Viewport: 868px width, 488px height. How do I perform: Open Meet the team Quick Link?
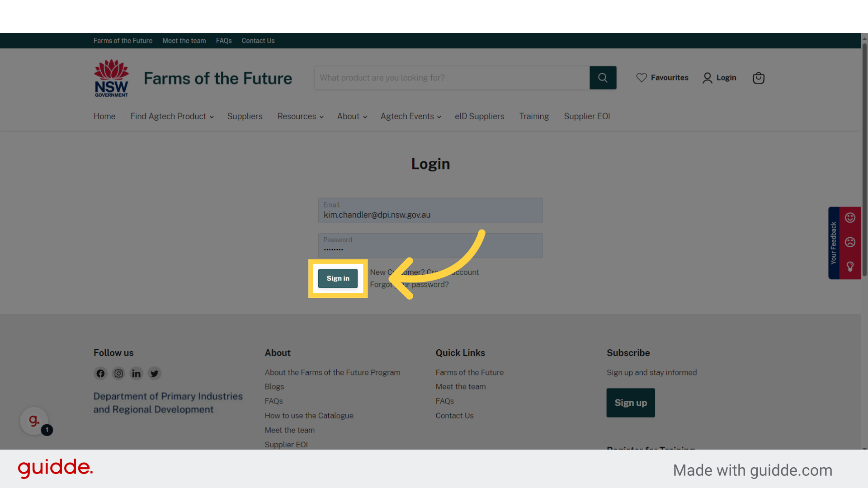coord(461,387)
